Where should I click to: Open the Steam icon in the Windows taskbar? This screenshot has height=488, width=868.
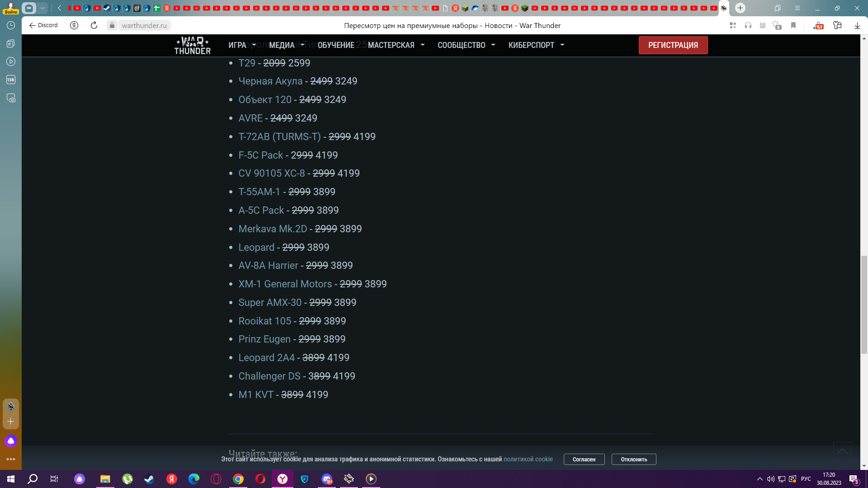pos(149,479)
